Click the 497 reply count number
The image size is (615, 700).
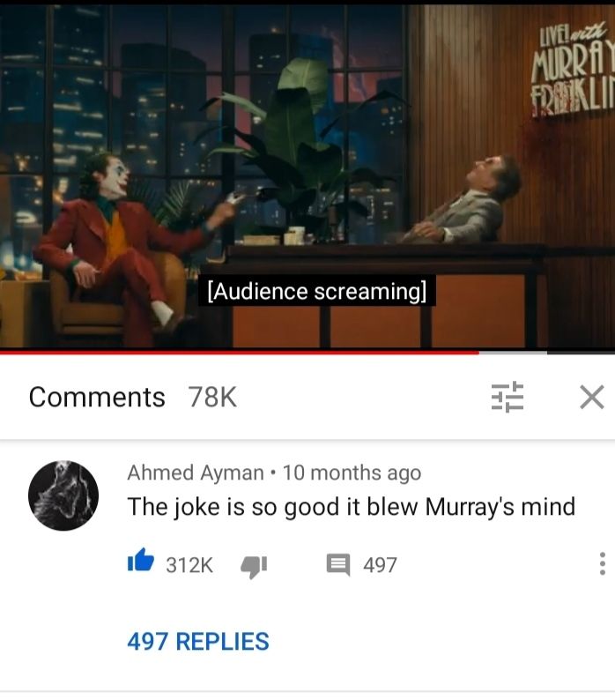pos(380,565)
